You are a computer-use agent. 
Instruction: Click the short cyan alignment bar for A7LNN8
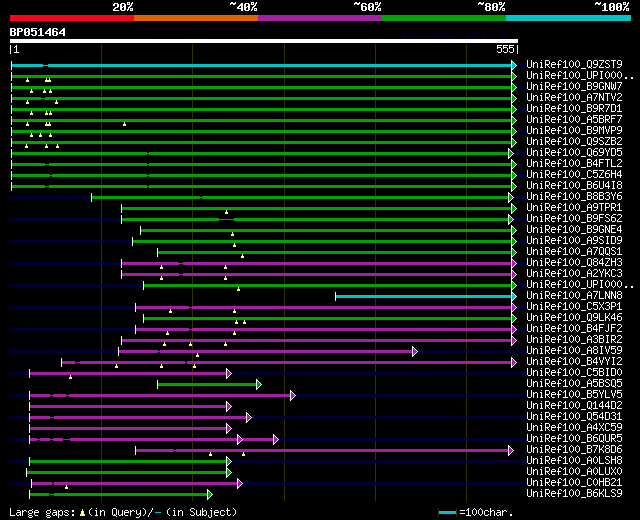pyautogui.click(x=424, y=297)
